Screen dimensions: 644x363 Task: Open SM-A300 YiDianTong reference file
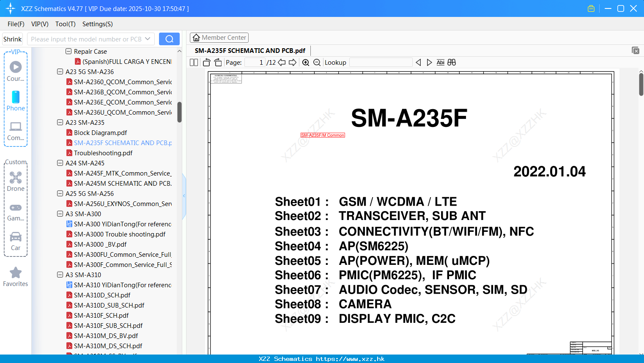[x=123, y=224]
